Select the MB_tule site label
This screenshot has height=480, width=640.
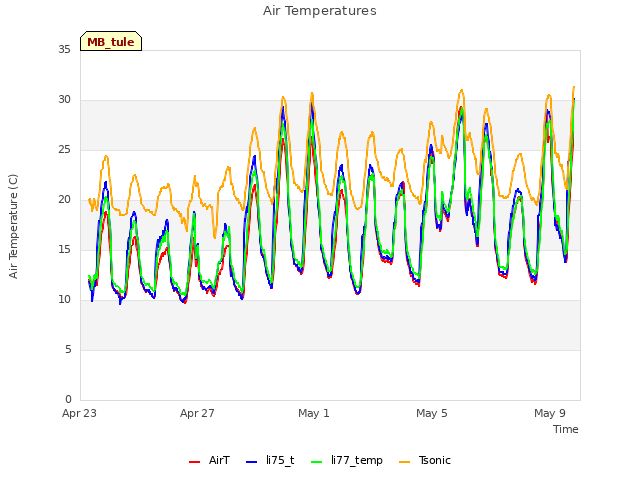(x=111, y=41)
